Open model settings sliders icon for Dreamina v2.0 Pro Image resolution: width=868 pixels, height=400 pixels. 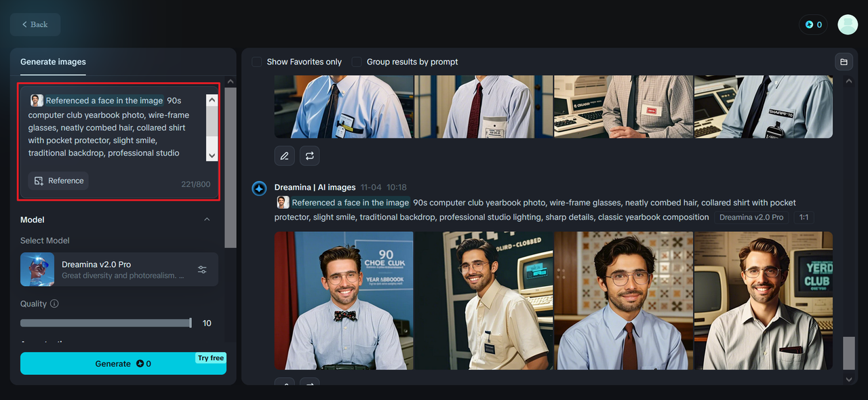coord(202,269)
